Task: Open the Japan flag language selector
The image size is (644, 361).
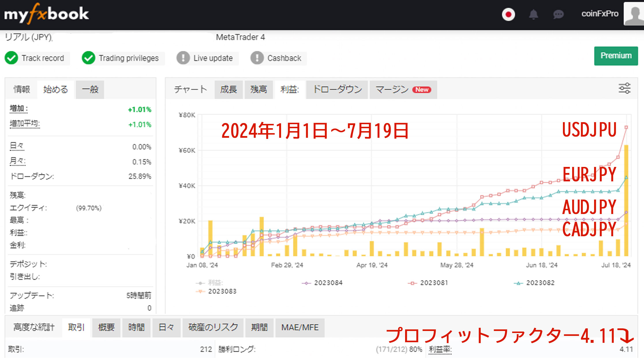Action: coord(508,14)
